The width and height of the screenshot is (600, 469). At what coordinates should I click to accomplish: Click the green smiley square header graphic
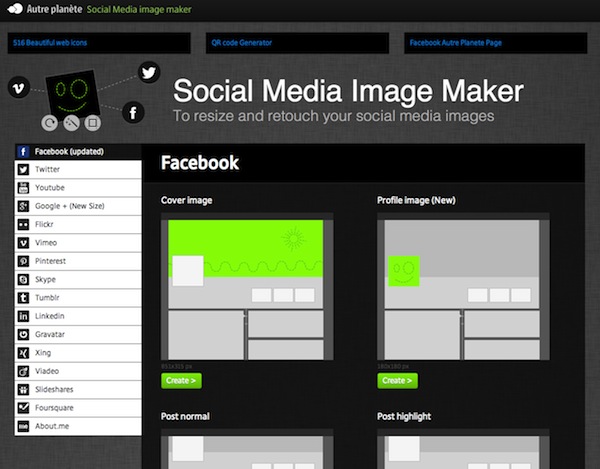[x=73, y=94]
